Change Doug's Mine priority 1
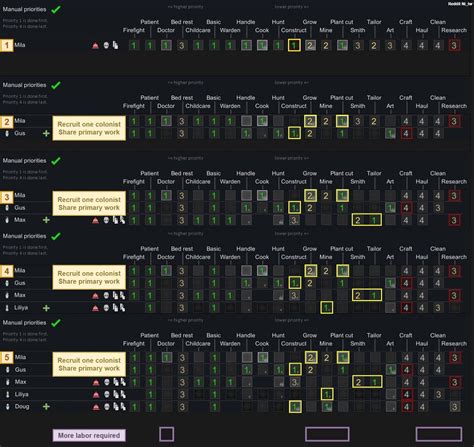This screenshot has width=474, height=447. tap(327, 407)
